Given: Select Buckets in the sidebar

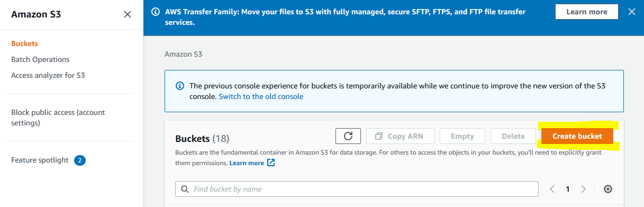Looking at the screenshot, I should [24, 43].
